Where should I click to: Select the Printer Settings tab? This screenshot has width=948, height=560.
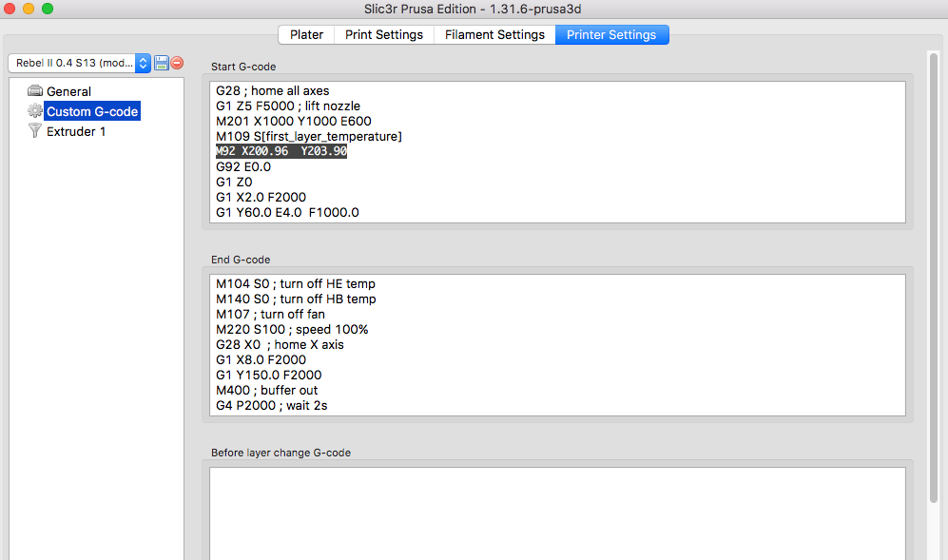coord(611,34)
